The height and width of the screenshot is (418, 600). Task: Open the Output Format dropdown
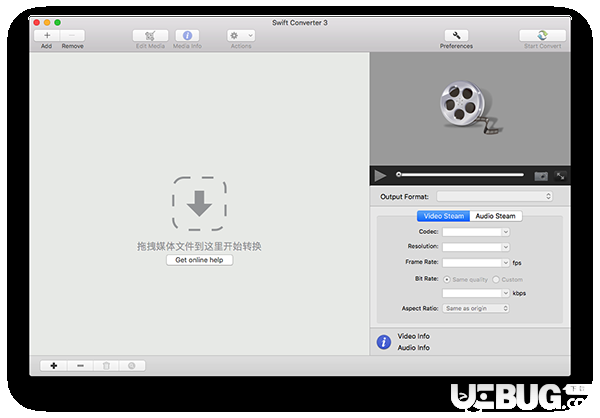click(x=494, y=196)
